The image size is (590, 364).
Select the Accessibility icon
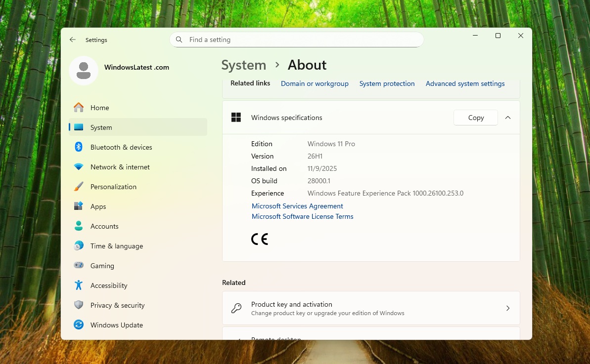click(x=79, y=285)
